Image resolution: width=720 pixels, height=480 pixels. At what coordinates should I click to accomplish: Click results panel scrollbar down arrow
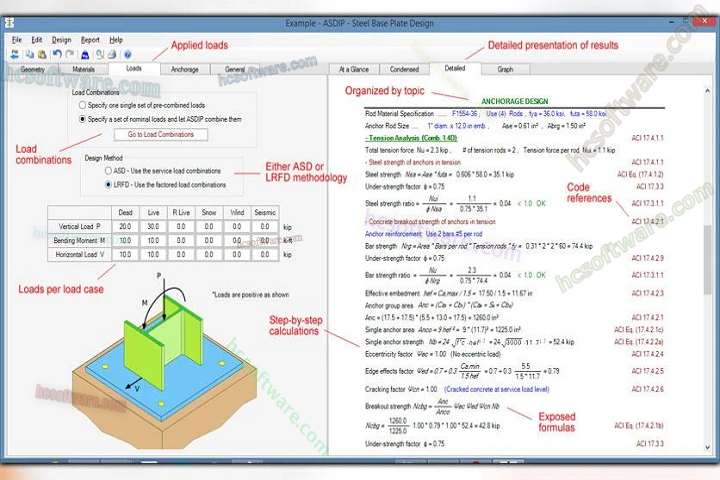click(707, 447)
